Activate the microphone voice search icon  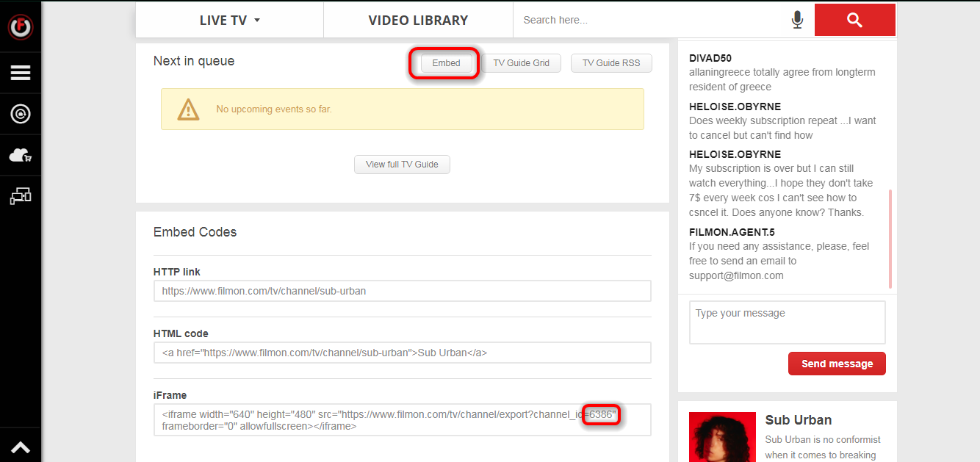click(797, 21)
